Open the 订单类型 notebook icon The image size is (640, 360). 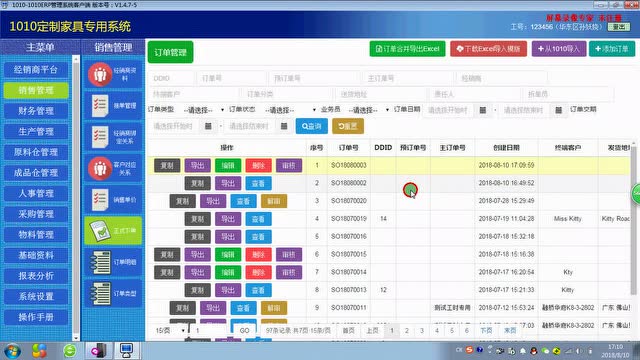(100, 293)
